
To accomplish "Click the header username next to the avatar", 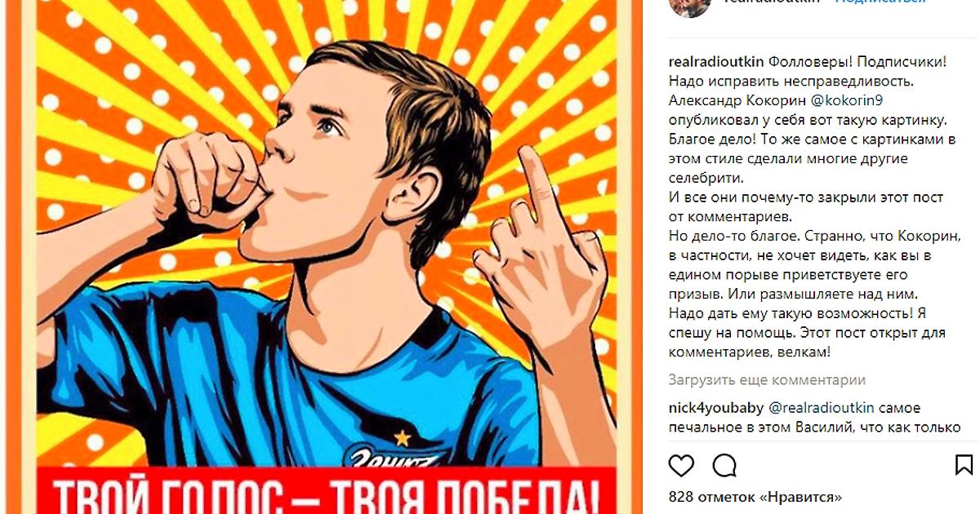I will pyautogui.click(x=773, y=2).
